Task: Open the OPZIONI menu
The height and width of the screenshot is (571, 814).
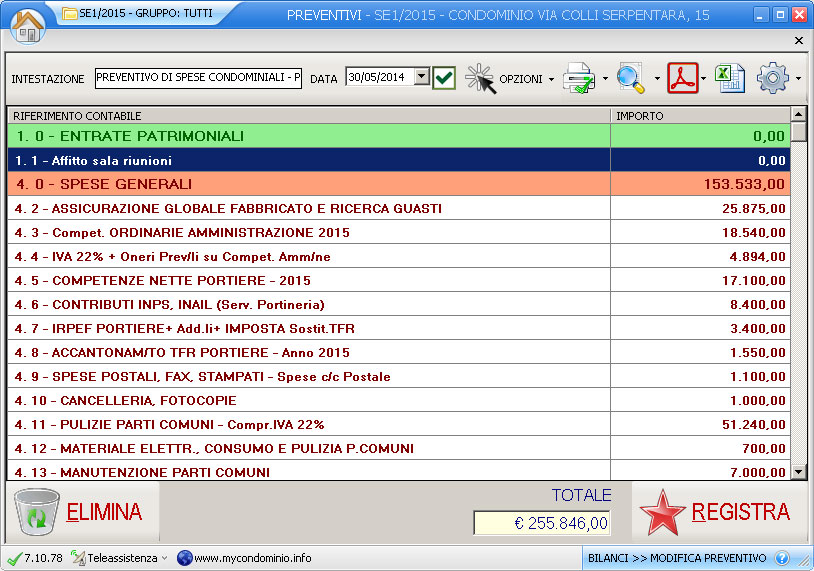Action: (x=525, y=79)
